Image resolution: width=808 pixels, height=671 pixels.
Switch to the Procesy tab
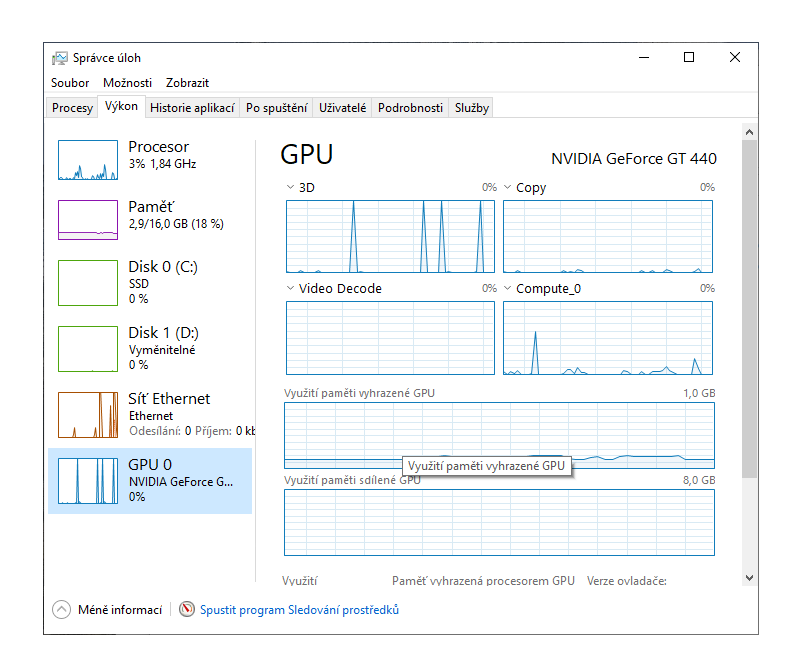point(72,108)
